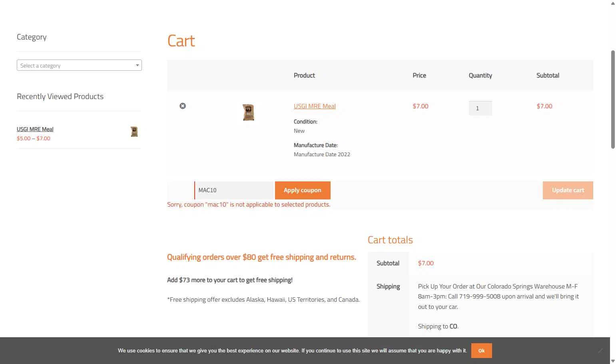The height and width of the screenshot is (364, 616).
Task: Click the Category sidebar heading
Action: pyautogui.click(x=32, y=37)
